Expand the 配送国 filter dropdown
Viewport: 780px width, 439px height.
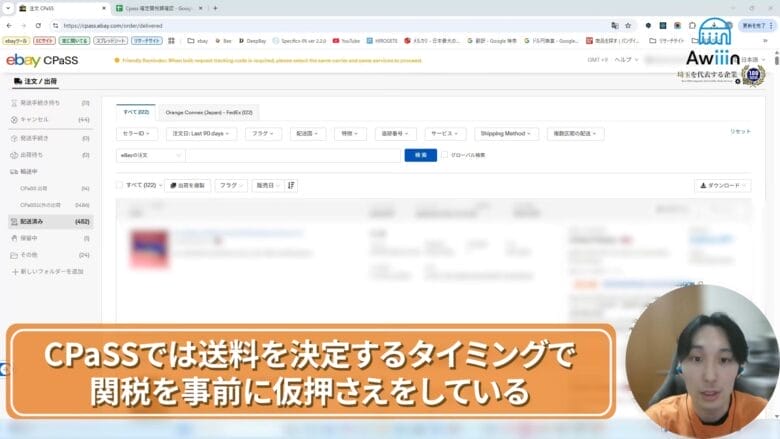307,134
